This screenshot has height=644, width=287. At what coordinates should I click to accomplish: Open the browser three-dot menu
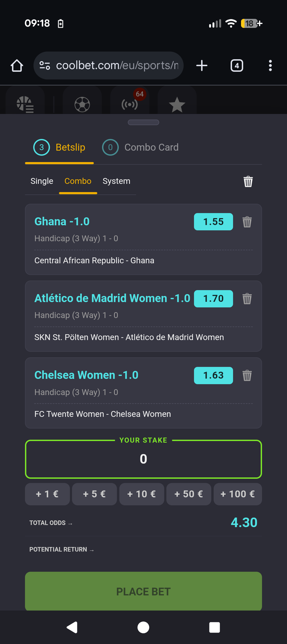coord(270,66)
